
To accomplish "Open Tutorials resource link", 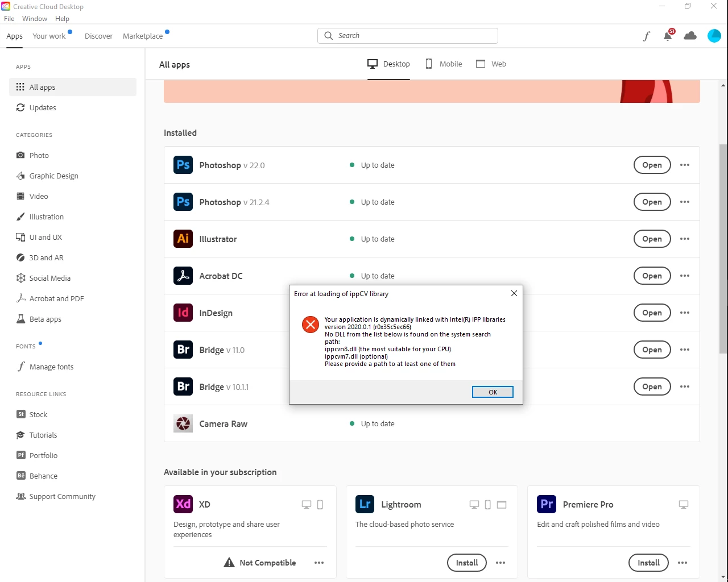I will (x=73, y=435).
